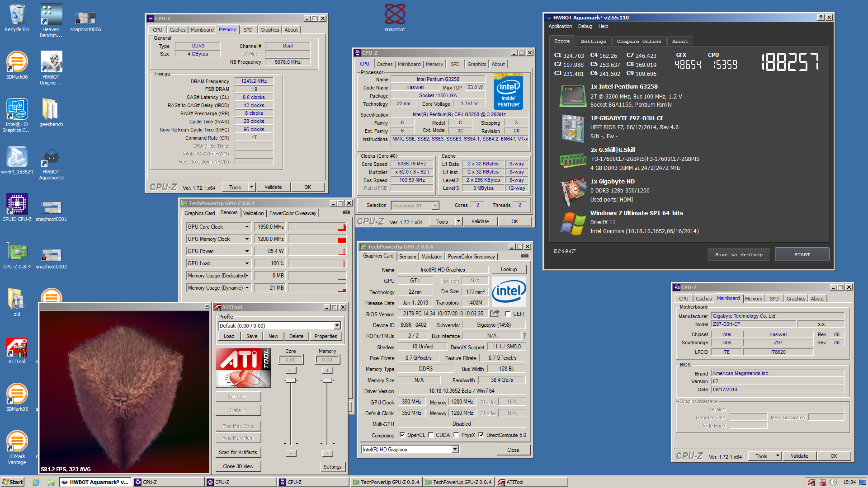Open Tools dropdown arrow in CPU-Z Memory window
This screenshot has height=488, width=868.
click(252, 187)
